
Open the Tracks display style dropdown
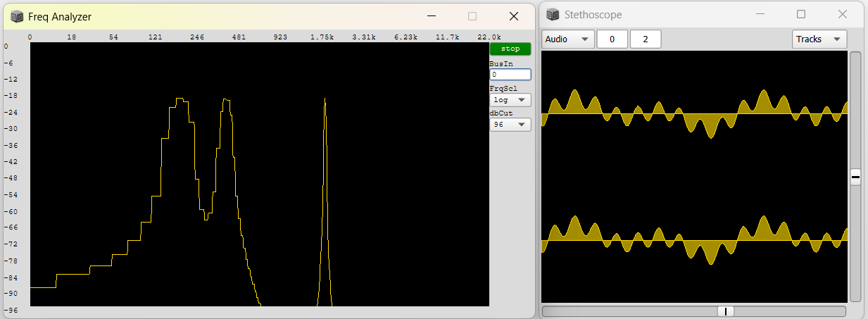click(819, 39)
